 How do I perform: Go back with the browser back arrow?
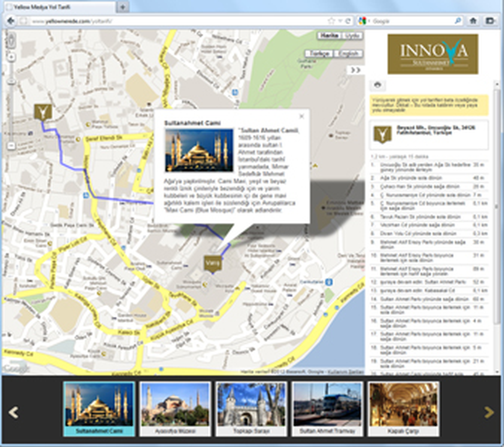(10, 21)
